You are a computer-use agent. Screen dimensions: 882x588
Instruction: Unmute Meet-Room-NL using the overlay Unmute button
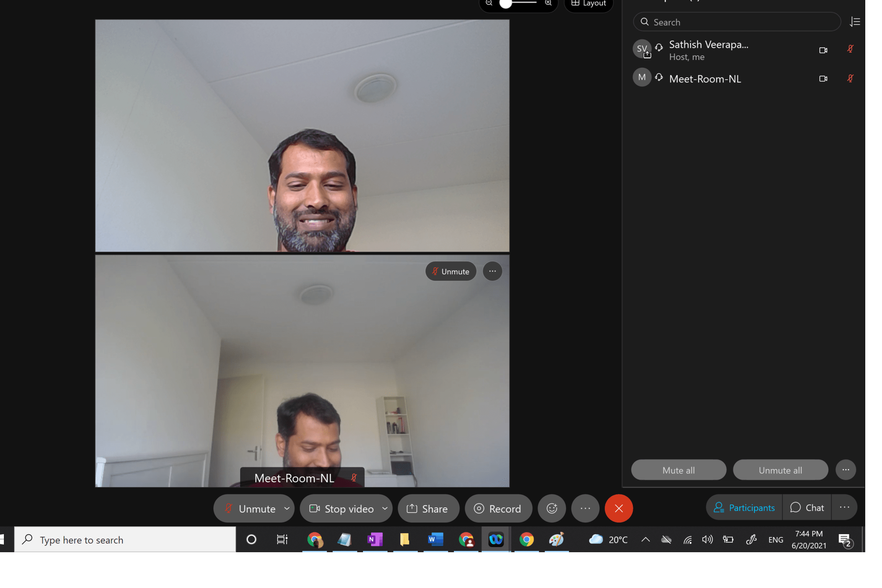coord(450,271)
